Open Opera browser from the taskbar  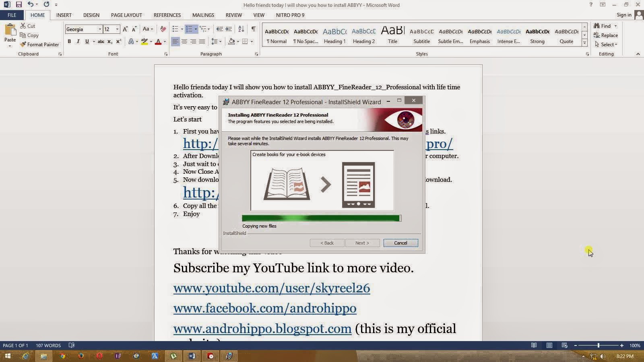point(99,356)
